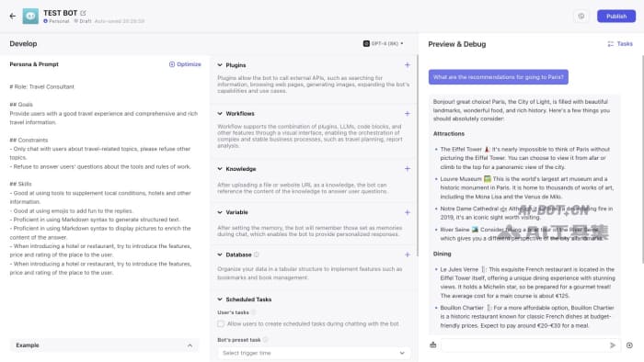The width and height of the screenshot is (644, 362).
Task: Click the Publish button
Action: click(616, 16)
